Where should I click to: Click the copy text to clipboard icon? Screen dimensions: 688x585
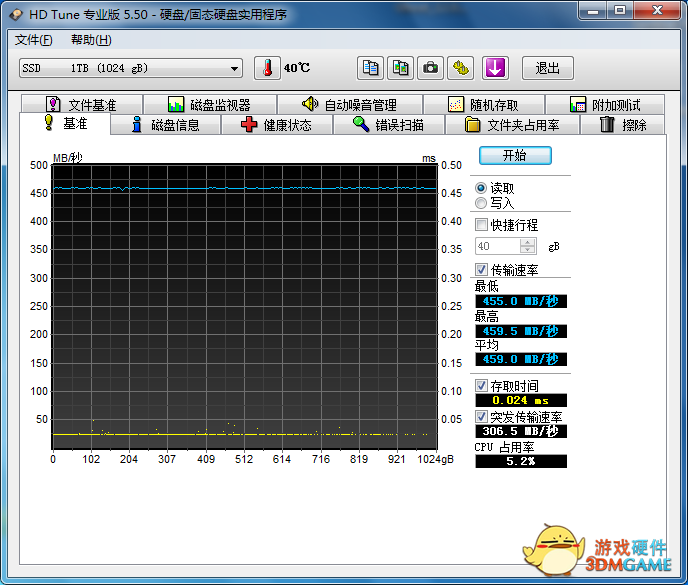[x=370, y=68]
